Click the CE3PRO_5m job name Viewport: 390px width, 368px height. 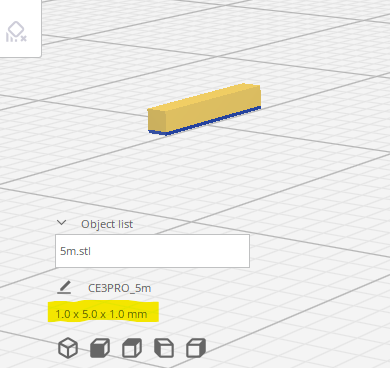point(119,288)
